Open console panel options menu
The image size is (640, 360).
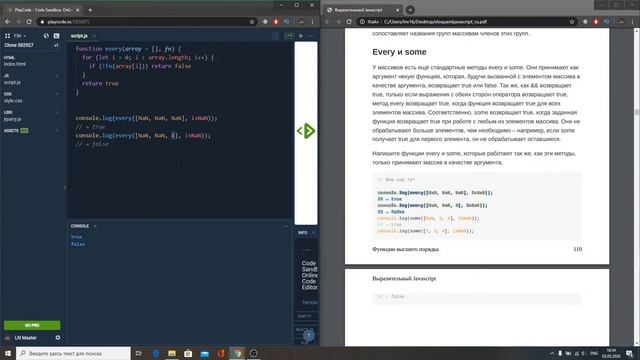285,226
